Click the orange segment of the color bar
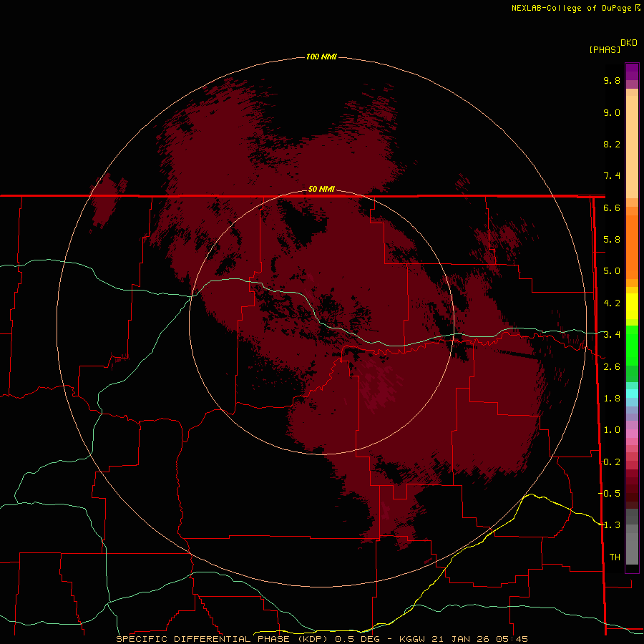 pos(632,246)
